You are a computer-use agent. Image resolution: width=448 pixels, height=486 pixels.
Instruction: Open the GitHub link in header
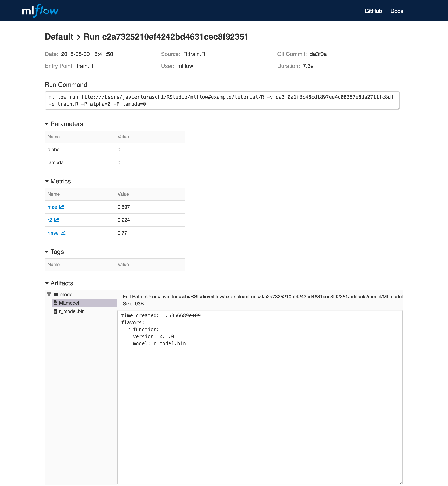click(x=373, y=11)
